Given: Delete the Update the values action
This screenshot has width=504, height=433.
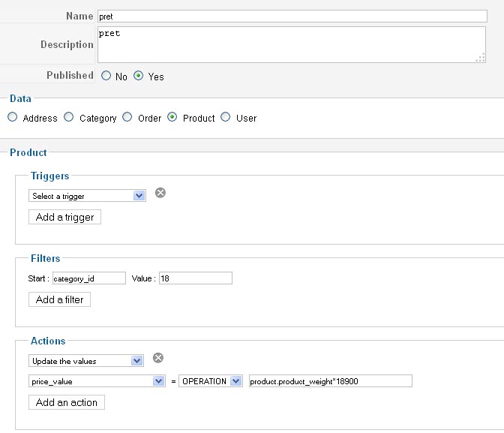Looking at the screenshot, I should tap(157, 358).
